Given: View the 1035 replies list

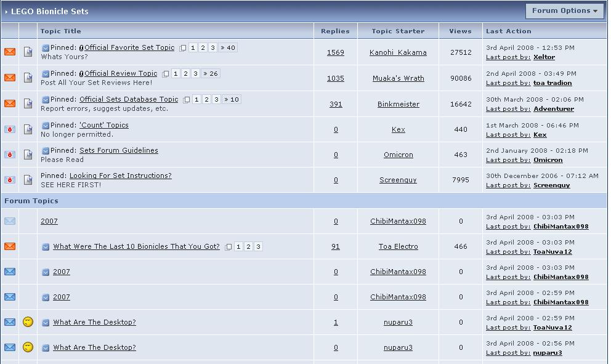Looking at the screenshot, I should click(336, 78).
